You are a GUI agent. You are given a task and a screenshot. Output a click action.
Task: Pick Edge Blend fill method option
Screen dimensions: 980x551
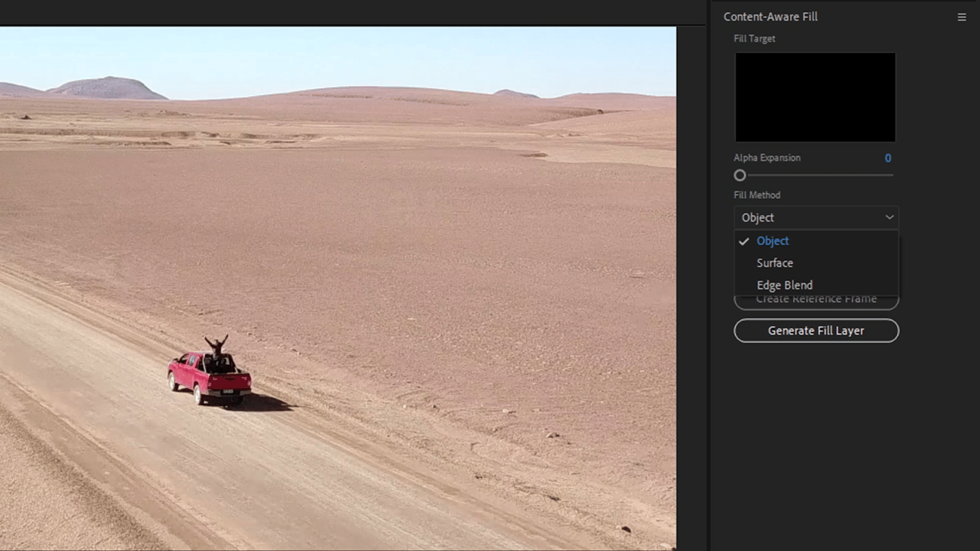pyautogui.click(x=784, y=285)
